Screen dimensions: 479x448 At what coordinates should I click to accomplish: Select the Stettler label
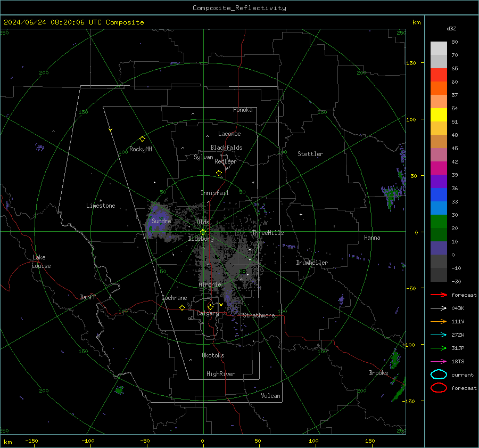click(x=310, y=154)
